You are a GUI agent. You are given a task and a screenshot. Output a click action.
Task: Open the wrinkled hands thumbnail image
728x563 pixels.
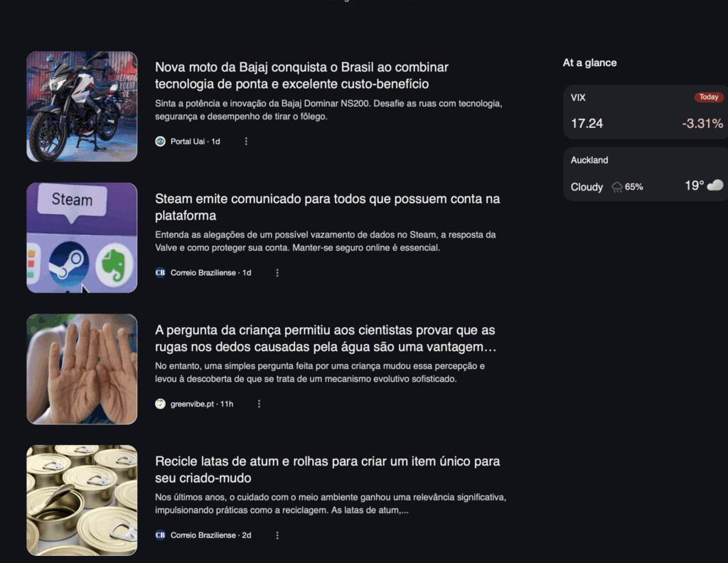click(x=82, y=369)
